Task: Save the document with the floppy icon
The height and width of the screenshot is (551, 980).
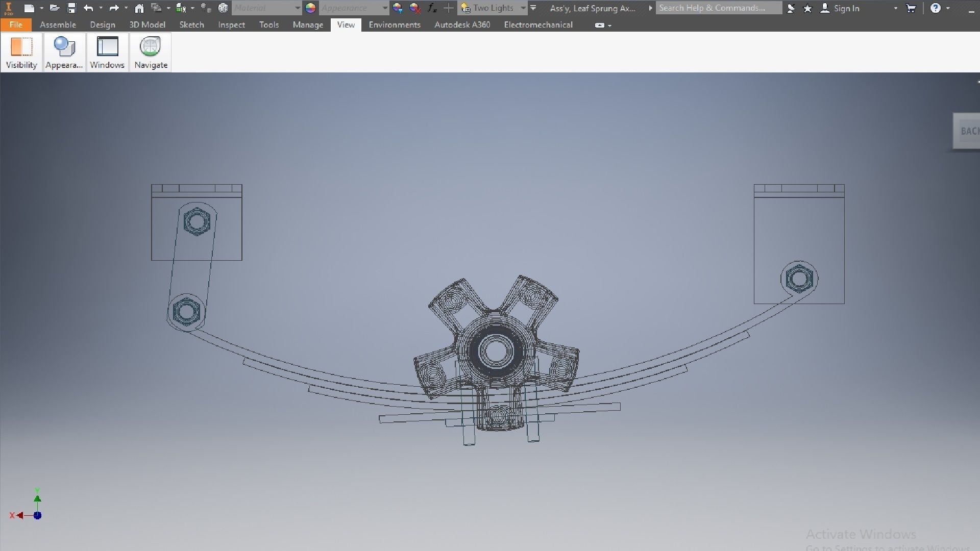Action: click(x=71, y=8)
